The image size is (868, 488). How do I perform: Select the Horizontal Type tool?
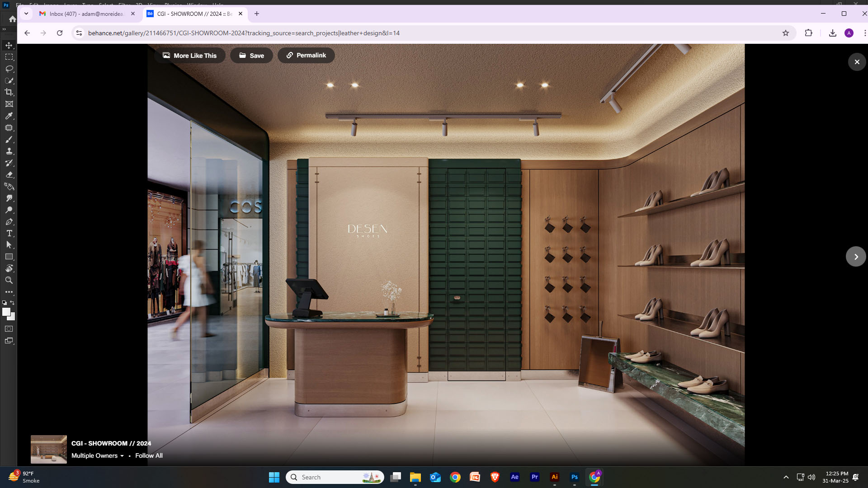(9, 233)
